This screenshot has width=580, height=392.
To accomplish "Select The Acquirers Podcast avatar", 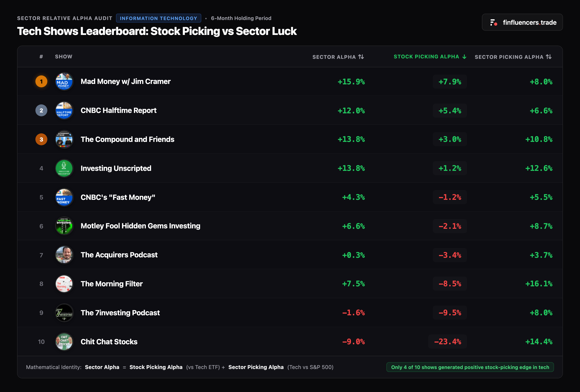I will click(64, 255).
